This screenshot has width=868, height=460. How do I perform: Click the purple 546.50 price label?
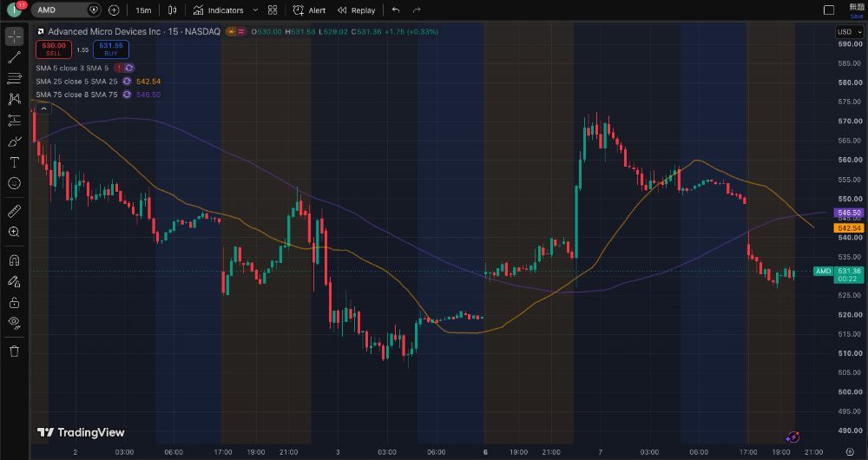click(x=849, y=213)
